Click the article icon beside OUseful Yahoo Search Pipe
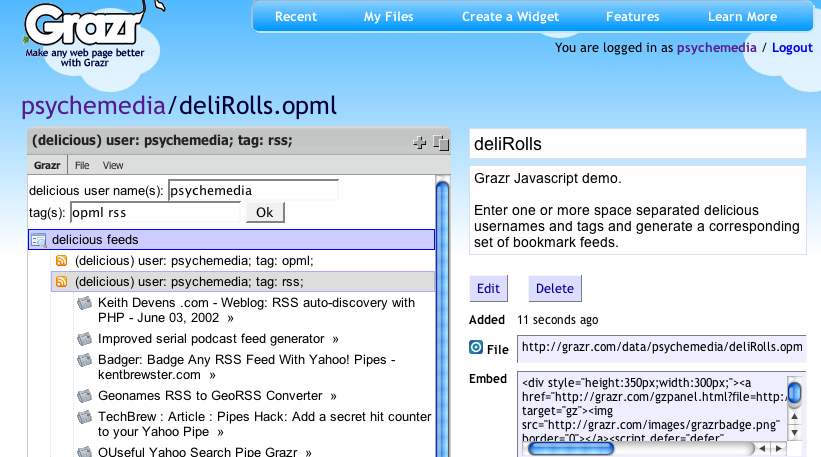Screen dimensions: 821x457 tap(84, 452)
